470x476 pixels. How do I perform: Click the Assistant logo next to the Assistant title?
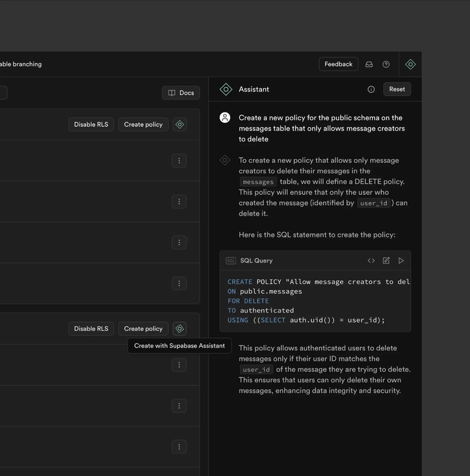(226, 89)
